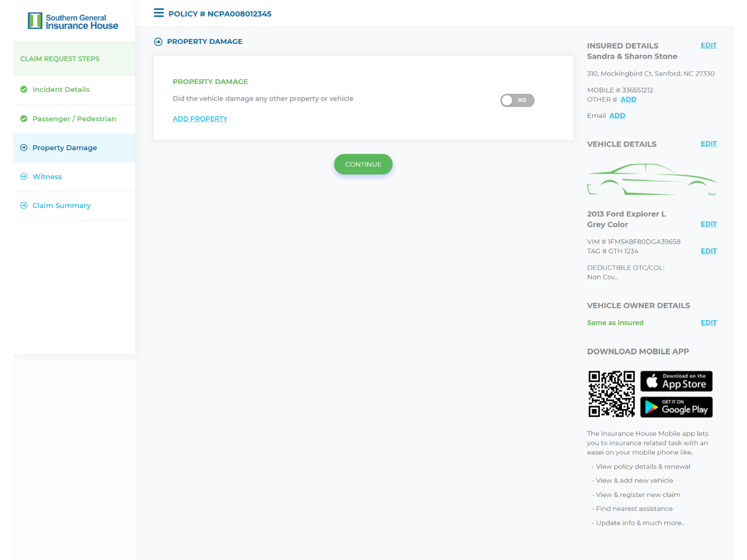Screen dimensions: 747x560
Task: Go to the Property Damage step
Action: point(64,147)
